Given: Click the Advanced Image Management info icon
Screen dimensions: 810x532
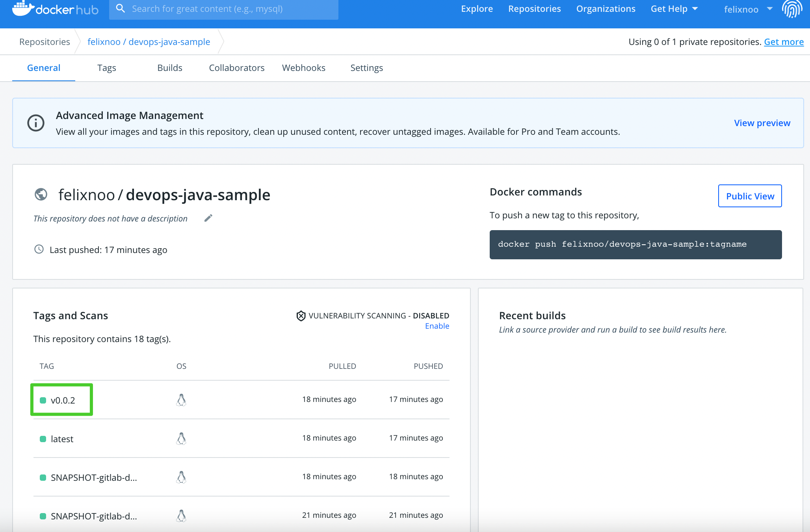Looking at the screenshot, I should [x=36, y=123].
